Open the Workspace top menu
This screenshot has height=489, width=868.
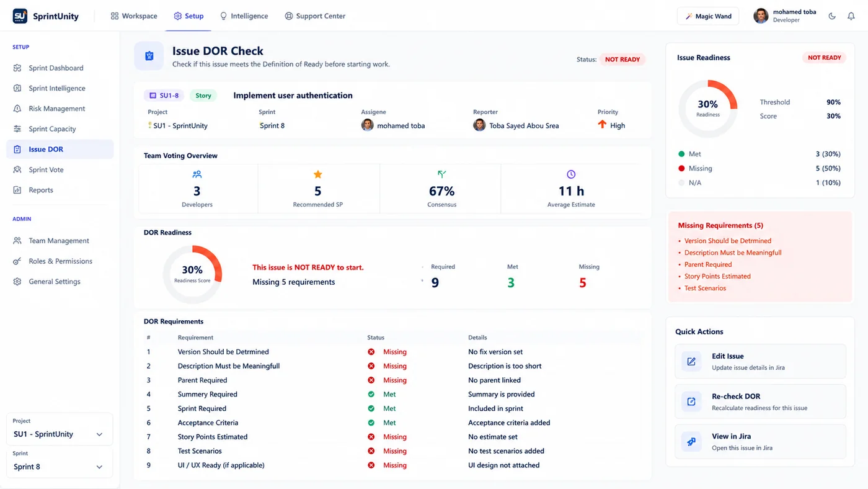pyautogui.click(x=134, y=16)
